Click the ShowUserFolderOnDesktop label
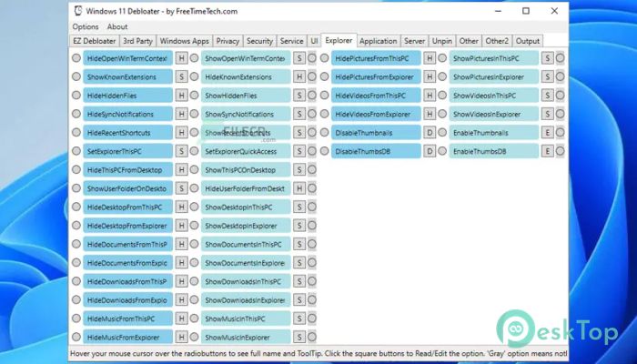Screen dimensions: 637x364 coord(128,188)
